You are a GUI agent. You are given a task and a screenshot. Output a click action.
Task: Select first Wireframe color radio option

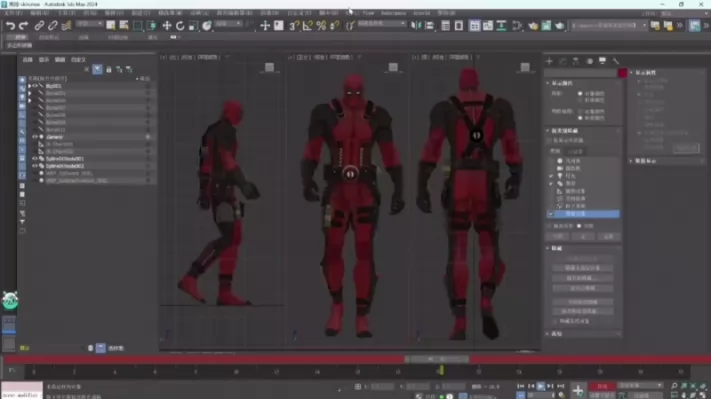point(580,93)
